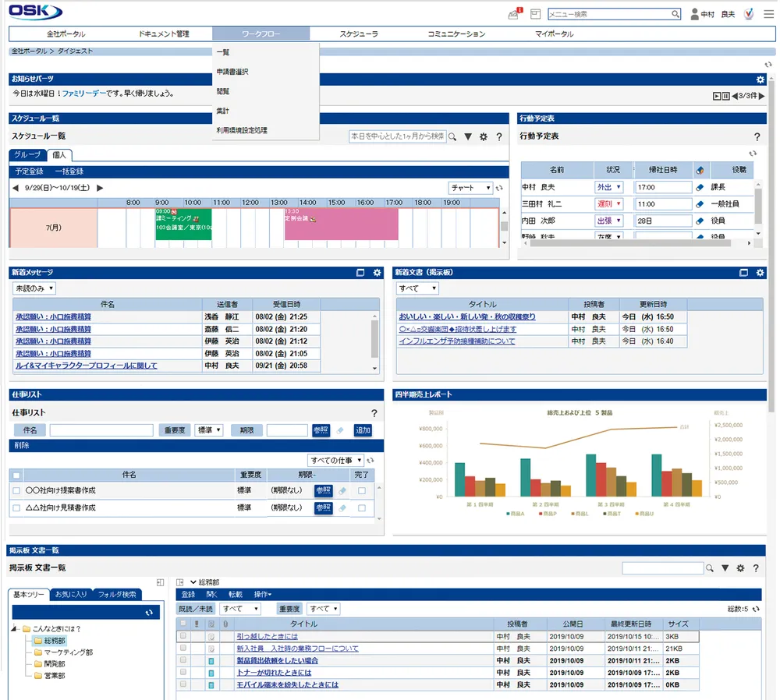This screenshot has height=700, width=780.
Task: Open インフルエンザ予防接種補助について link
Action: pyautogui.click(x=456, y=341)
